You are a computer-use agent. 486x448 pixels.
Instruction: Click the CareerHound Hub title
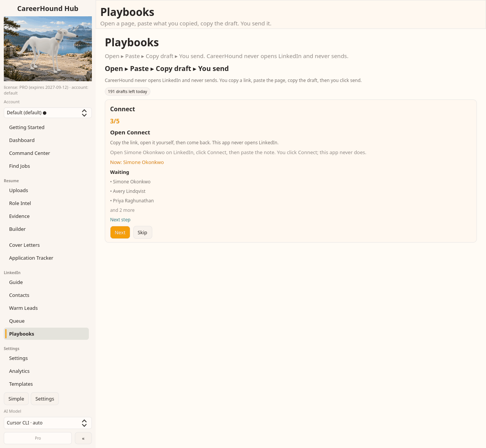[x=48, y=8]
